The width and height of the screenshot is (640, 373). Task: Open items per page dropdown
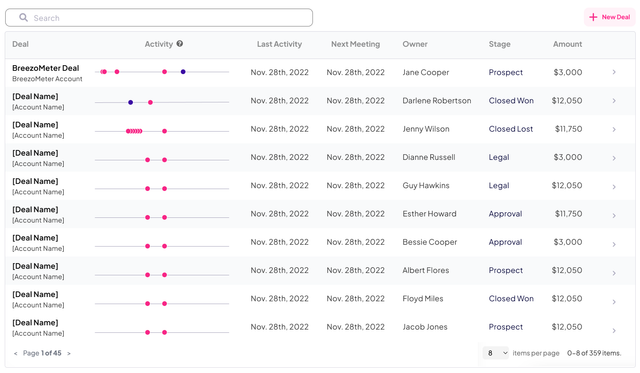point(496,353)
